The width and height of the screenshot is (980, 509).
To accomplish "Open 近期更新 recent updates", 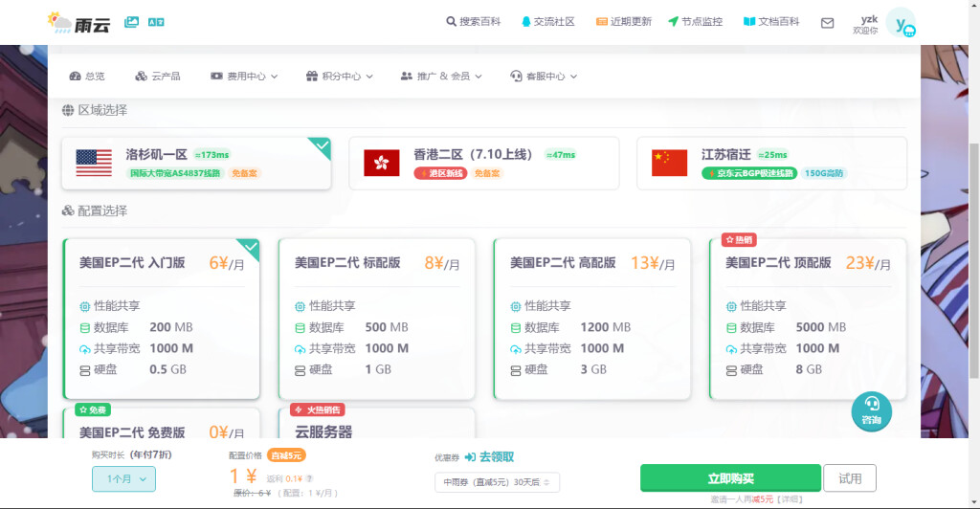I will [623, 22].
